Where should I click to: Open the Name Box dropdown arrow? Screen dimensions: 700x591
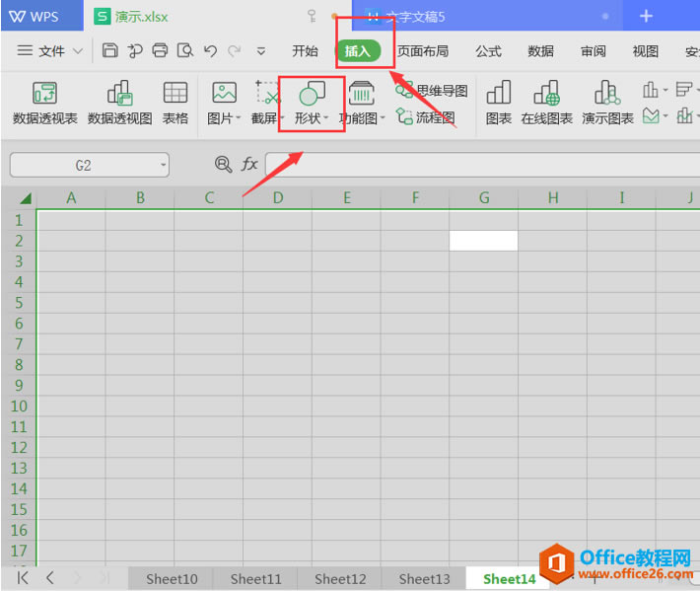tap(164, 165)
